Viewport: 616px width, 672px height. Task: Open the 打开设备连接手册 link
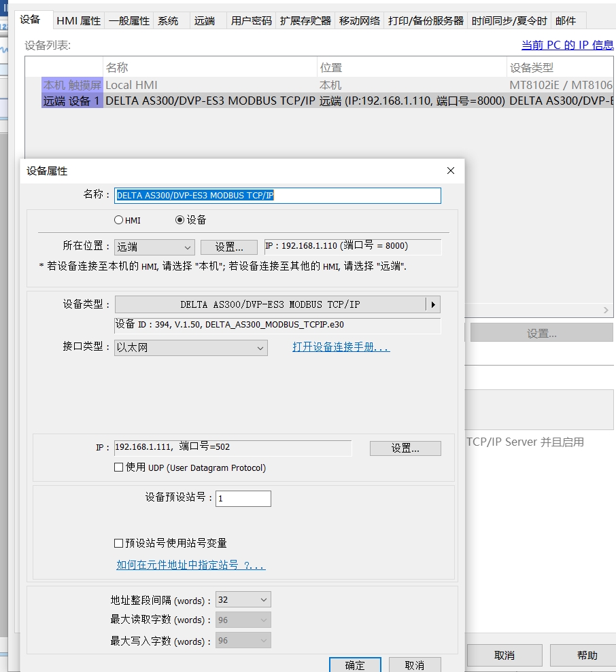(x=341, y=347)
